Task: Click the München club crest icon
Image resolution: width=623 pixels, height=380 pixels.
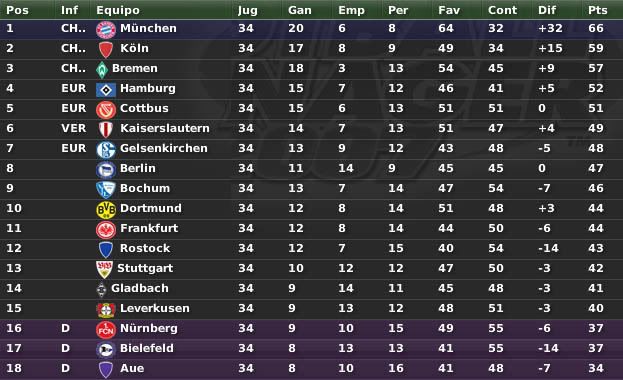Action: pos(106,29)
